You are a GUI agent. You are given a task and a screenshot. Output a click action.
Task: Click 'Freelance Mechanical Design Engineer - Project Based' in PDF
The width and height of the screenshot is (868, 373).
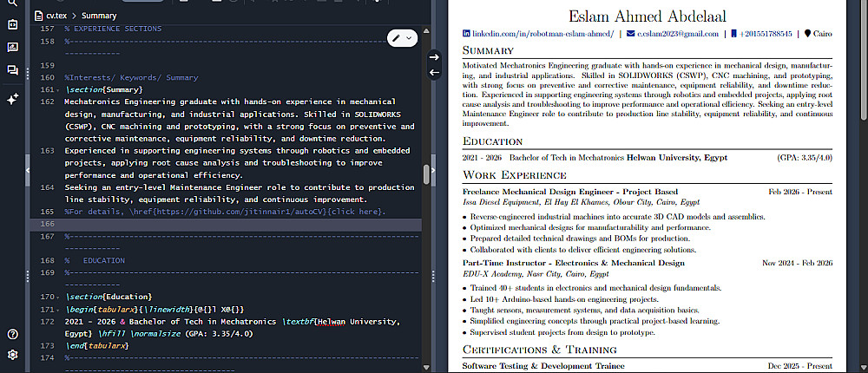coord(570,192)
